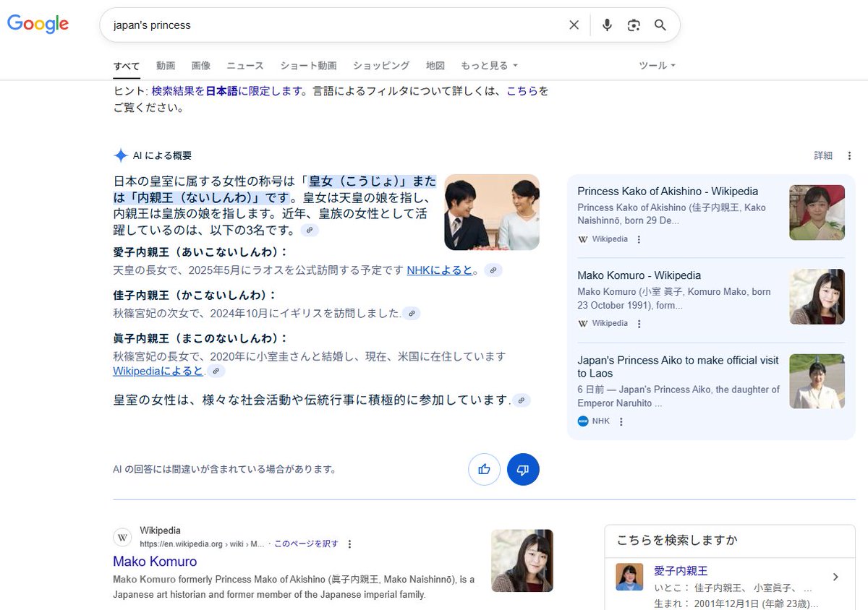Click こちらを検索しますか heading
The image size is (868, 610).
coord(677,540)
